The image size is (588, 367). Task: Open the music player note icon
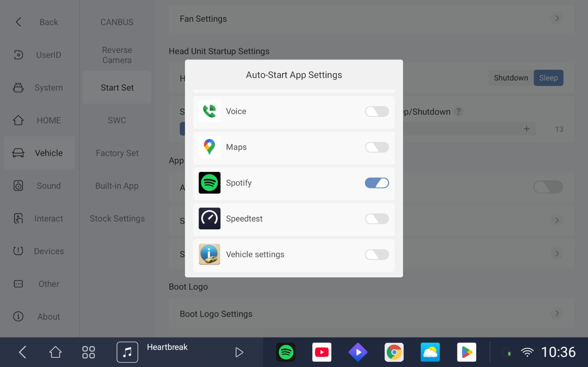127,352
